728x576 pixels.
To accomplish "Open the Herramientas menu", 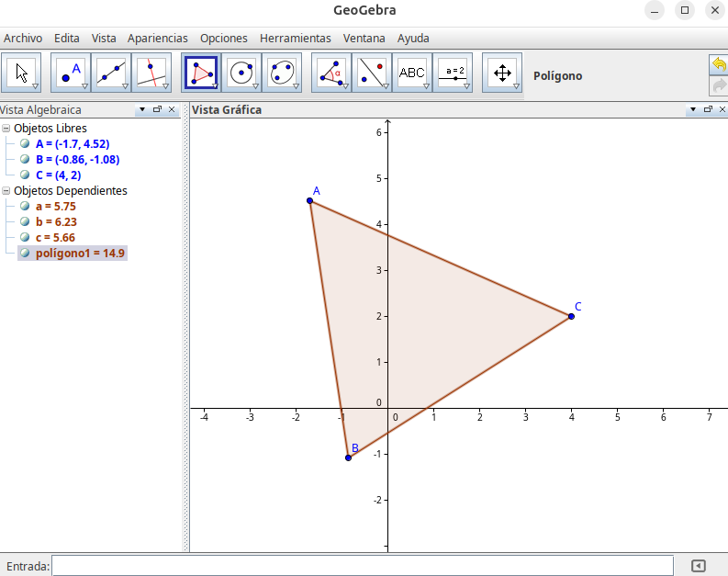I will coord(295,39).
